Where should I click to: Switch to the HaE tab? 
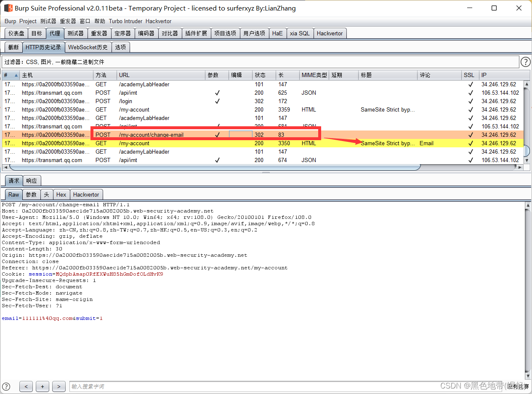[x=277, y=33]
